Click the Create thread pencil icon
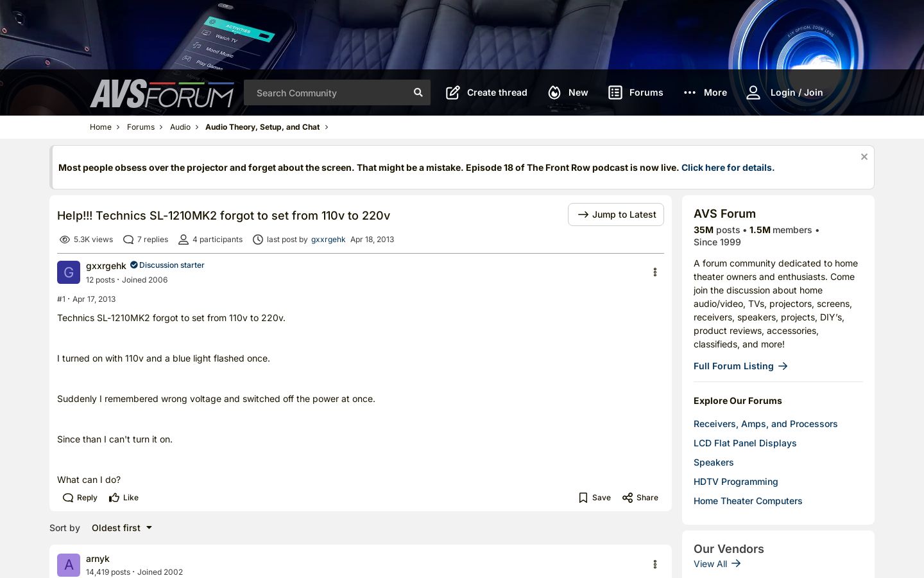This screenshot has height=578, width=924. coord(453,92)
